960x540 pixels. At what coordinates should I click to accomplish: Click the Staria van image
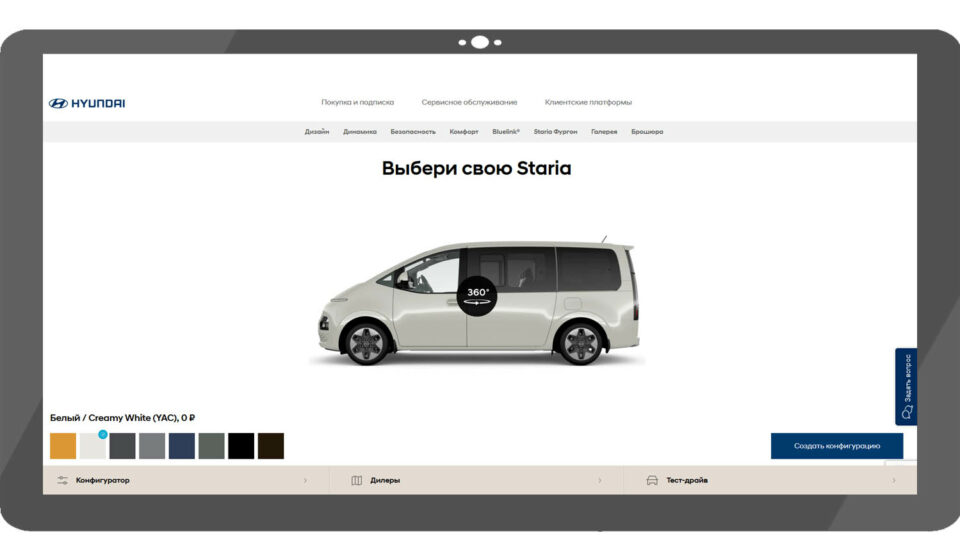pos(478,301)
